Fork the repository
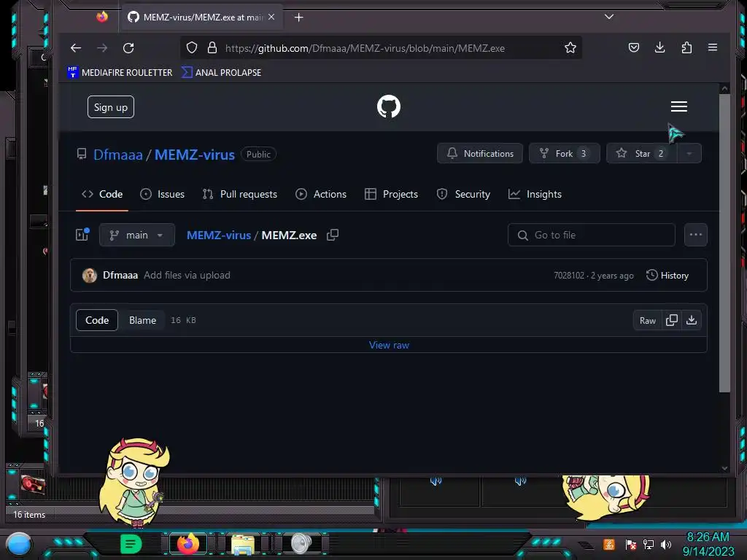747x560 pixels. [564, 153]
